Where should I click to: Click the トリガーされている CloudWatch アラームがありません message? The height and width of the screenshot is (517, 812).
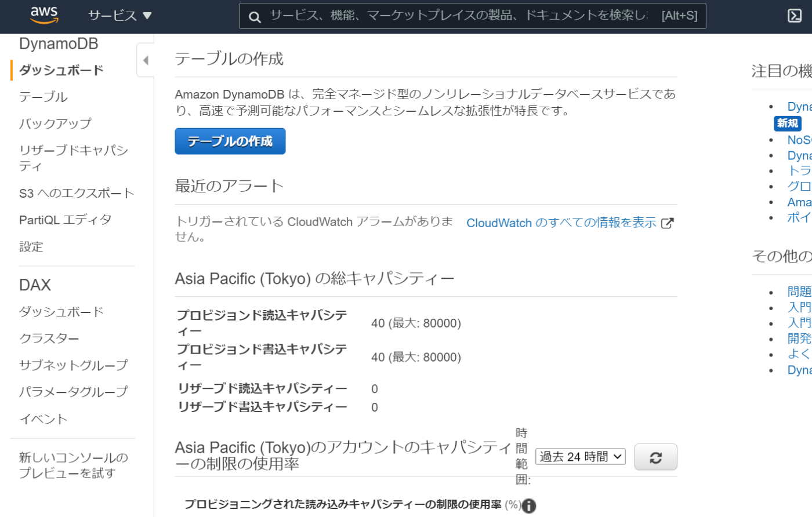click(314, 229)
